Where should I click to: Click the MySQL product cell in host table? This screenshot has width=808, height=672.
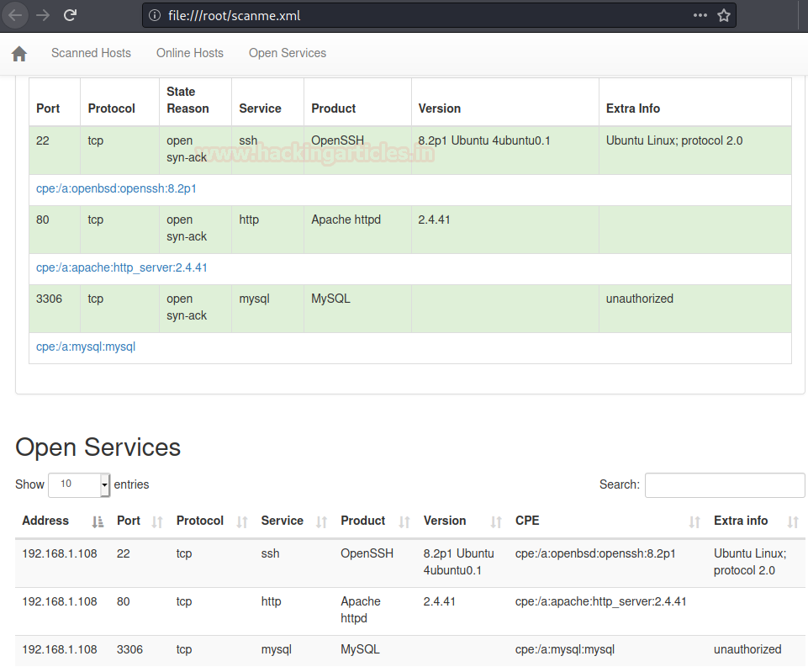(357, 308)
